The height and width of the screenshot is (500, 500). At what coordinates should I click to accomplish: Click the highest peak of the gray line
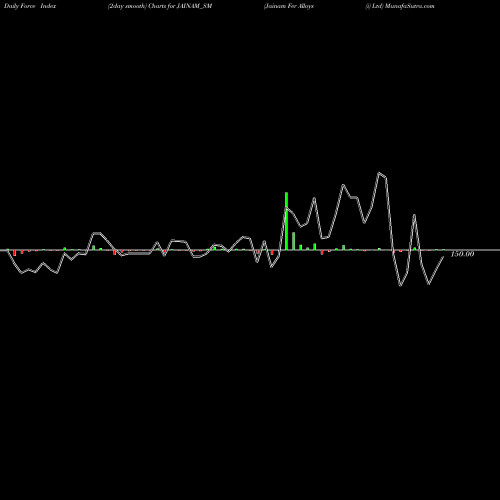(x=379, y=173)
